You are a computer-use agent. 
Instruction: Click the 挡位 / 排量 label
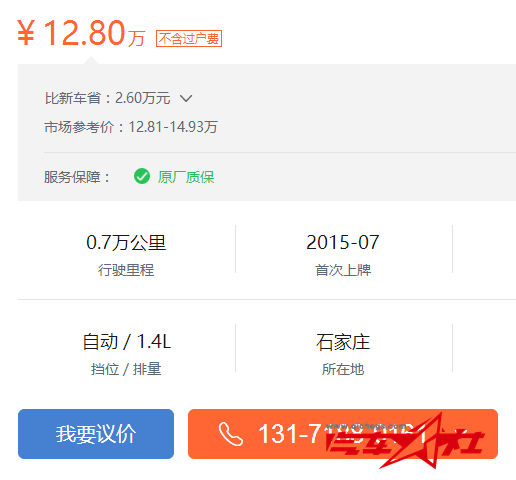(x=126, y=369)
